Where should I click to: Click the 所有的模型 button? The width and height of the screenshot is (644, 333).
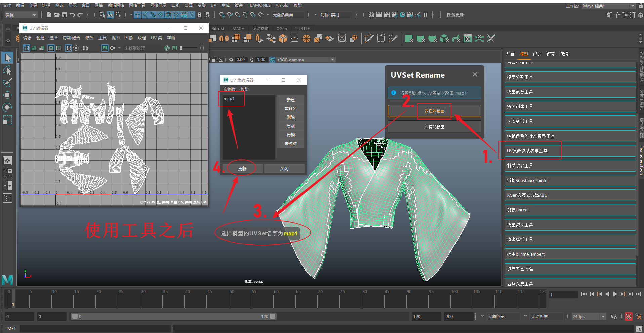pos(434,127)
